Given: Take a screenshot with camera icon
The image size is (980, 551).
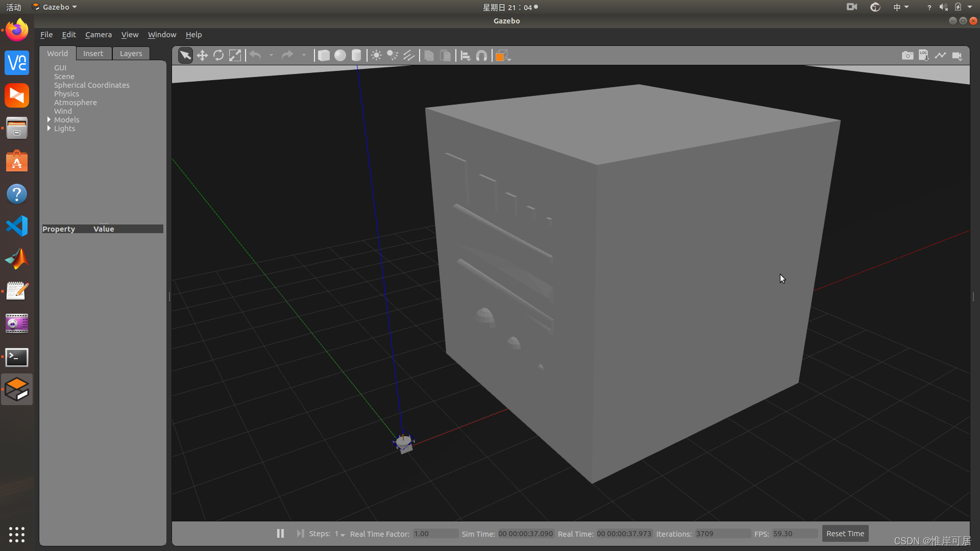Looking at the screenshot, I should (x=908, y=56).
